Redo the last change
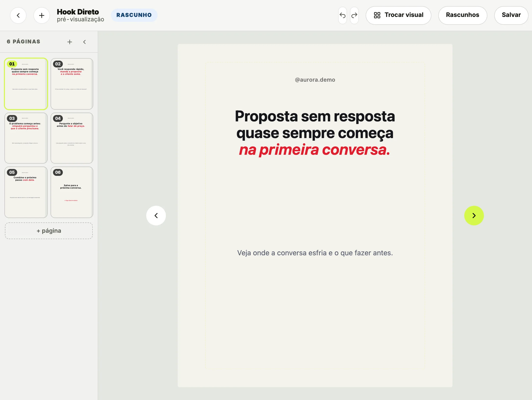532x400 pixels. point(354,15)
